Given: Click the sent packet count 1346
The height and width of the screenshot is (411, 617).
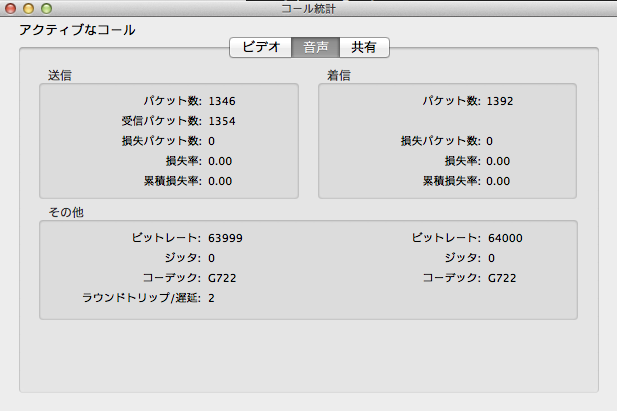Looking at the screenshot, I should click(222, 101).
